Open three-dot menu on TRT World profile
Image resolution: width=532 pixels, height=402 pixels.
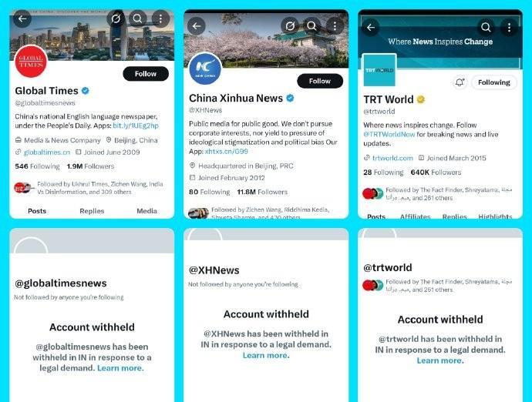click(x=509, y=28)
